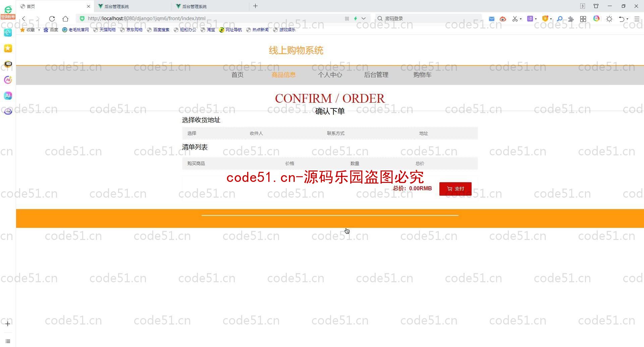The width and height of the screenshot is (644, 347).
Task: Click the undo restore-tab arrow icon
Action: pos(622,19)
